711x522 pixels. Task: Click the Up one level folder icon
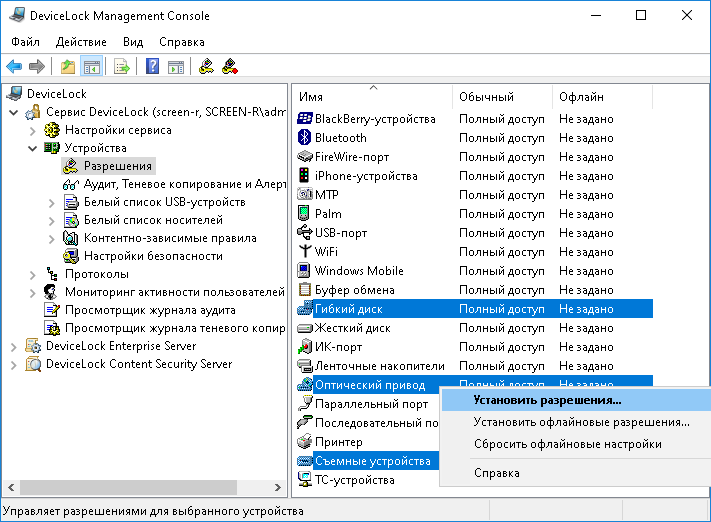68,67
